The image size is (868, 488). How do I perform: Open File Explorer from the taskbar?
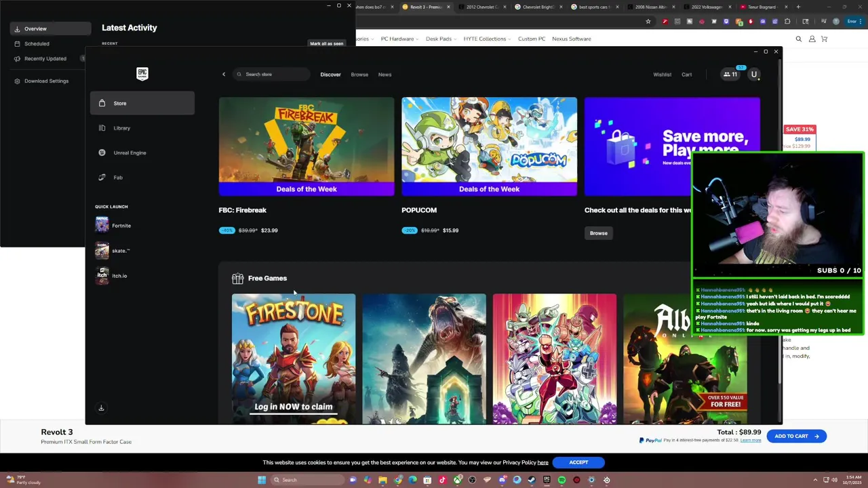382,480
